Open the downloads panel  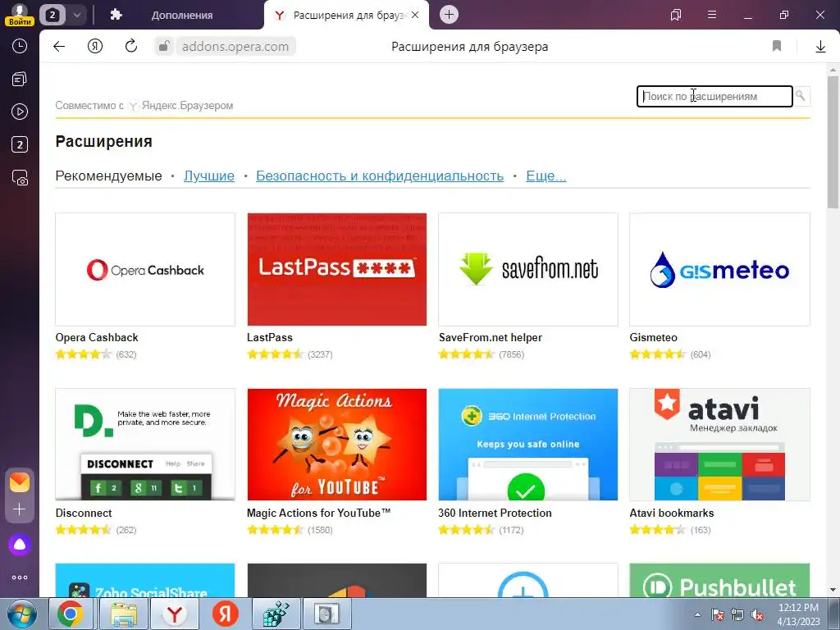(x=820, y=47)
